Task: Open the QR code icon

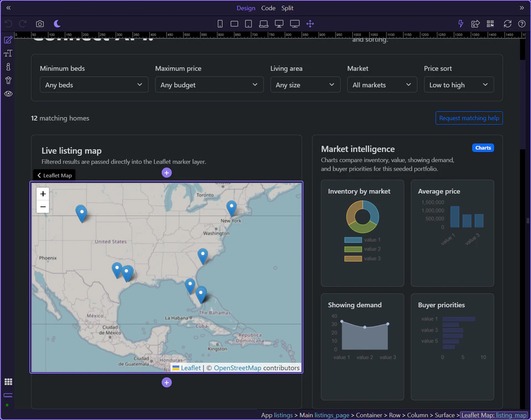Action: coord(490,24)
